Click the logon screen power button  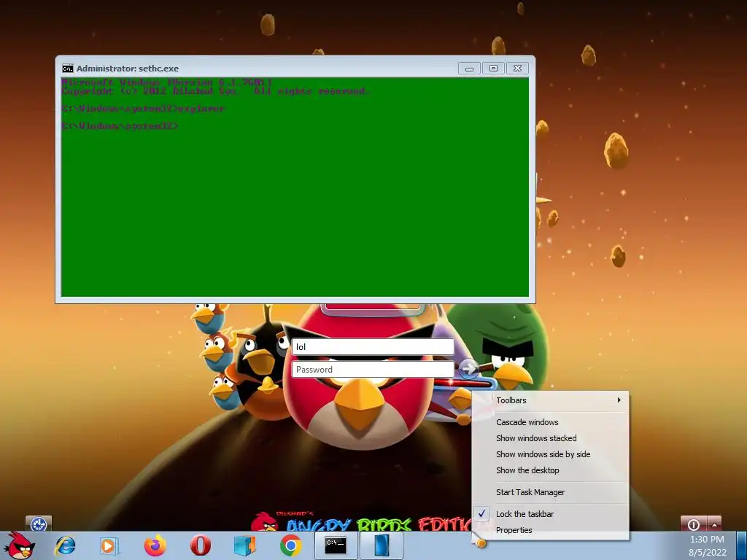pos(693,524)
